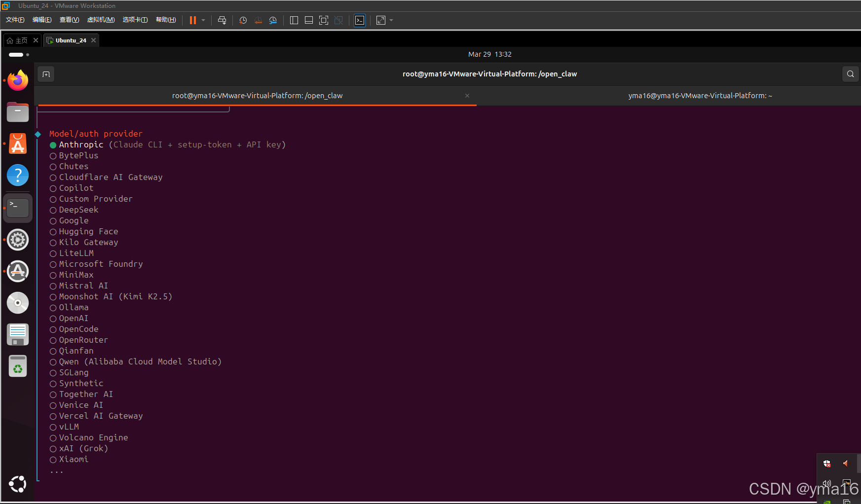Switch to the yma16@yma16 home terminal tab
The height and width of the screenshot is (504, 861).
(x=700, y=96)
